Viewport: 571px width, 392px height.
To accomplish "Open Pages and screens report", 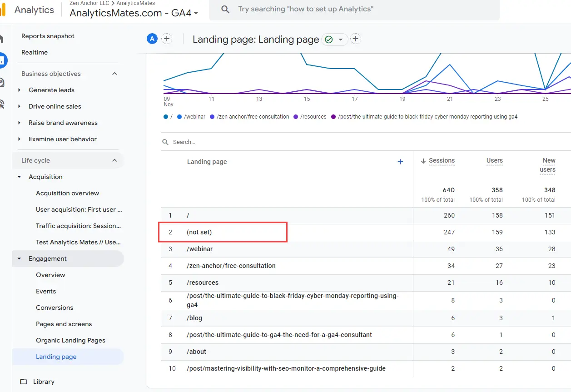I will (64, 324).
